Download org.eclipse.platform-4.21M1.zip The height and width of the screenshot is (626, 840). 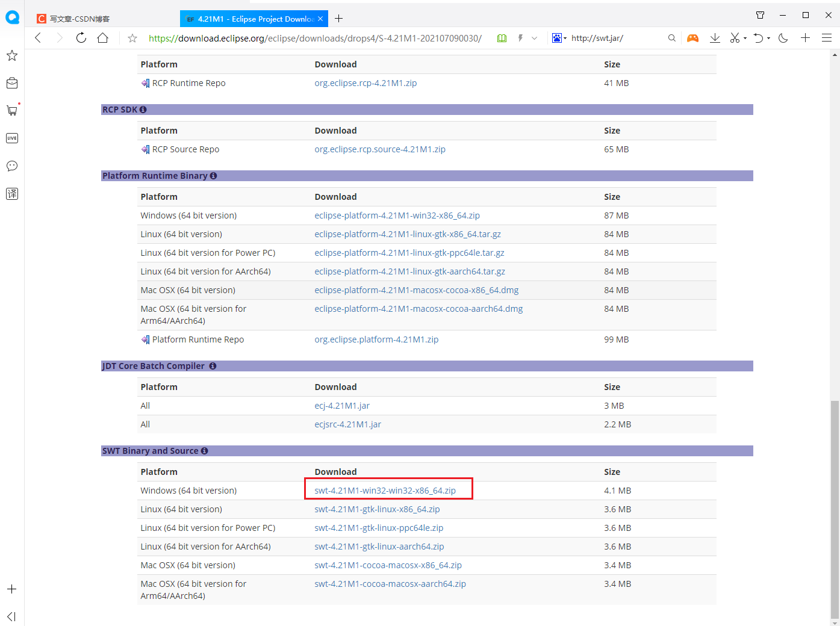(x=376, y=339)
